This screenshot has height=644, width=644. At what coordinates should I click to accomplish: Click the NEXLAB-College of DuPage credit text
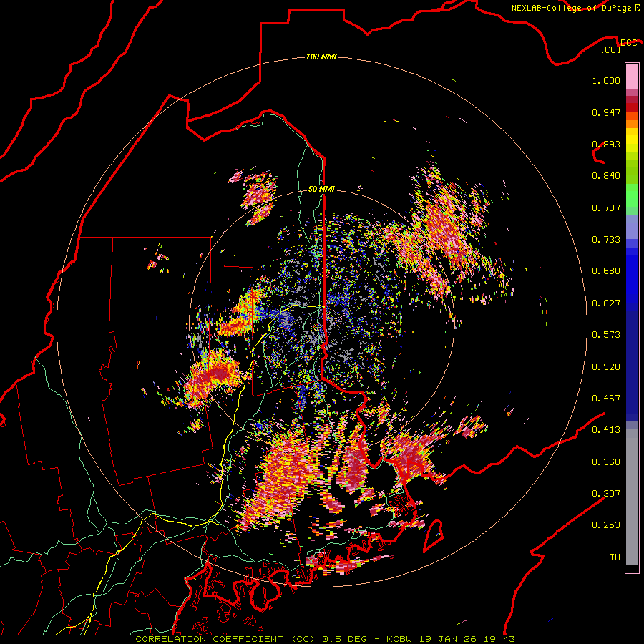572,8
